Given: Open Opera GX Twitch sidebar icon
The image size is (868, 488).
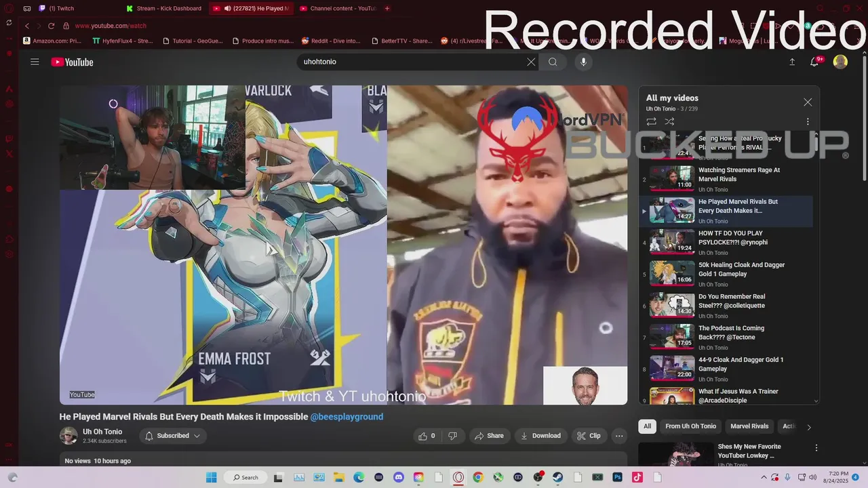Looking at the screenshot, I should (x=9, y=139).
